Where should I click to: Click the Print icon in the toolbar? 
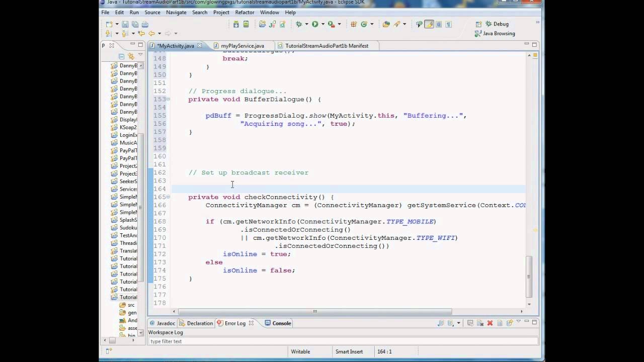[145, 24]
